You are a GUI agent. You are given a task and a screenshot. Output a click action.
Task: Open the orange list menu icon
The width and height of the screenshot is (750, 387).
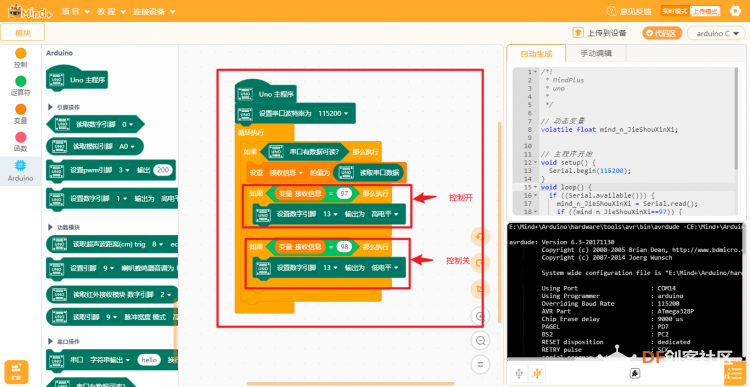(x=735, y=373)
